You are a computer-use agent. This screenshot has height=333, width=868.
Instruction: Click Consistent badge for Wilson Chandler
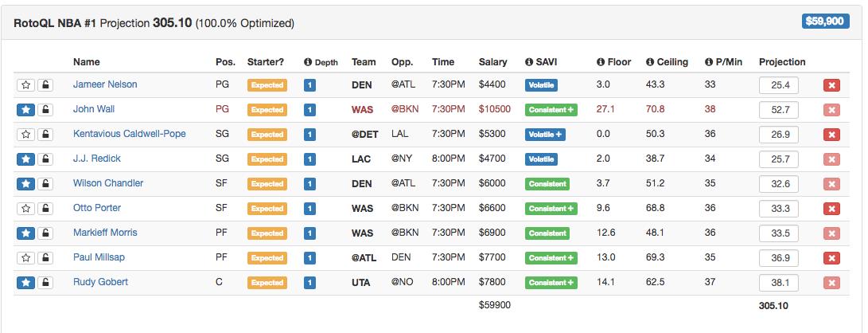click(x=547, y=184)
